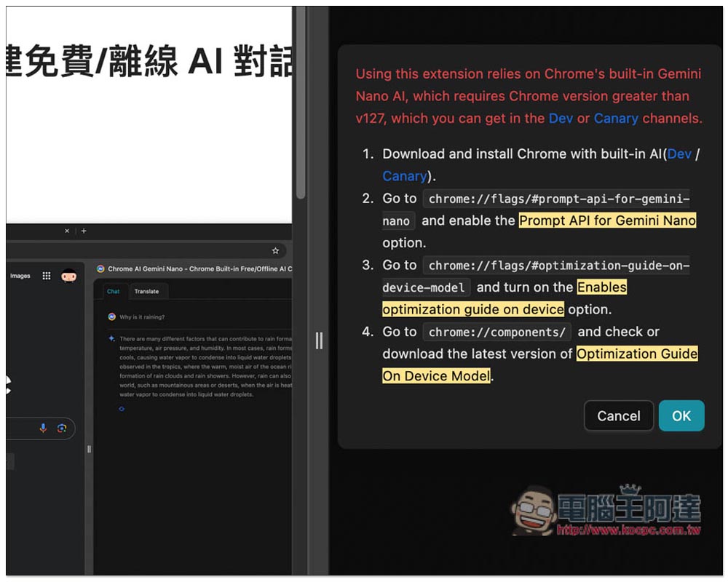Viewport: 728px width, 582px height.
Task: Close the browser tab with the x icon
Action: tap(67, 231)
